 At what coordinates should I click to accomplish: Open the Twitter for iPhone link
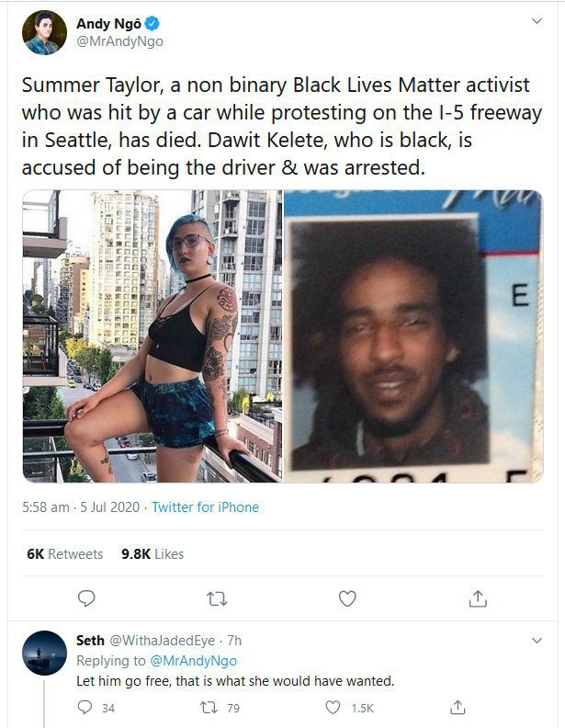tap(205, 507)
